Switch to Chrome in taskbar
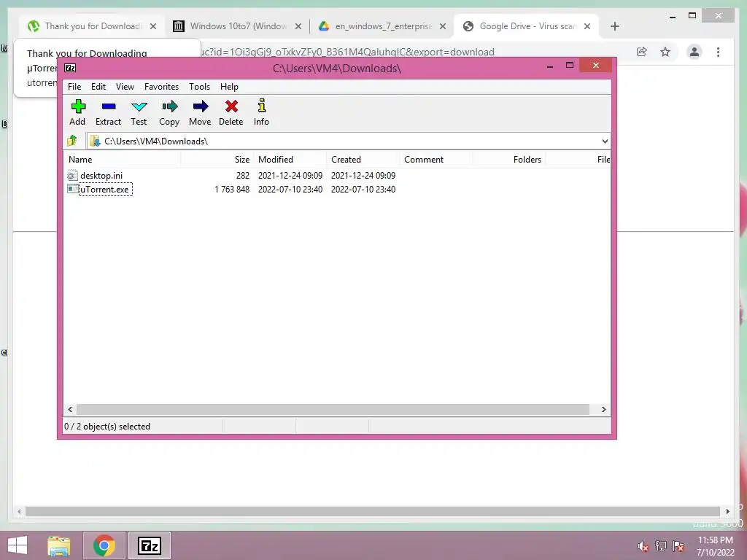Viewport: 747px width, 560px height. [104, 545]
